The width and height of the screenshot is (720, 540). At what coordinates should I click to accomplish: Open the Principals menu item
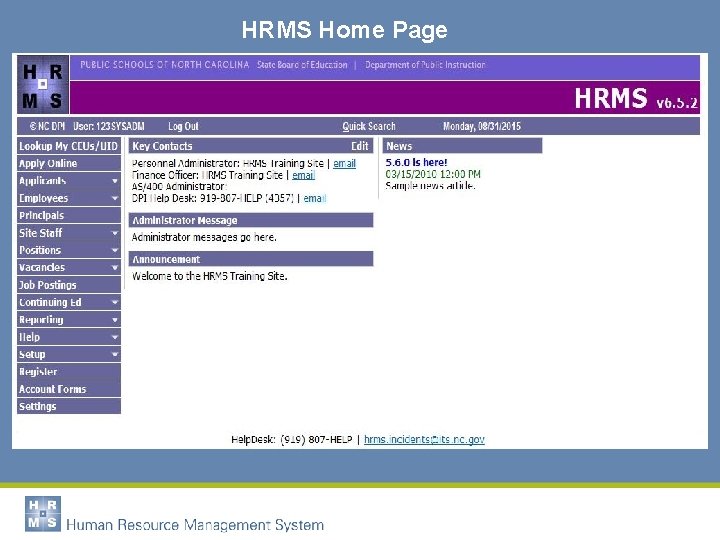tap(69, 215)
